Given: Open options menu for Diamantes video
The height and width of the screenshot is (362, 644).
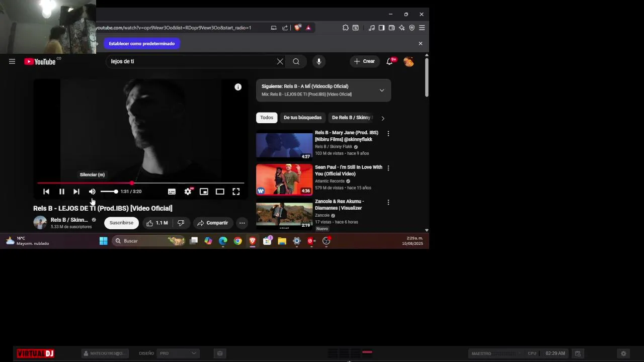Looking at the screenshot, I should point(388,202).
